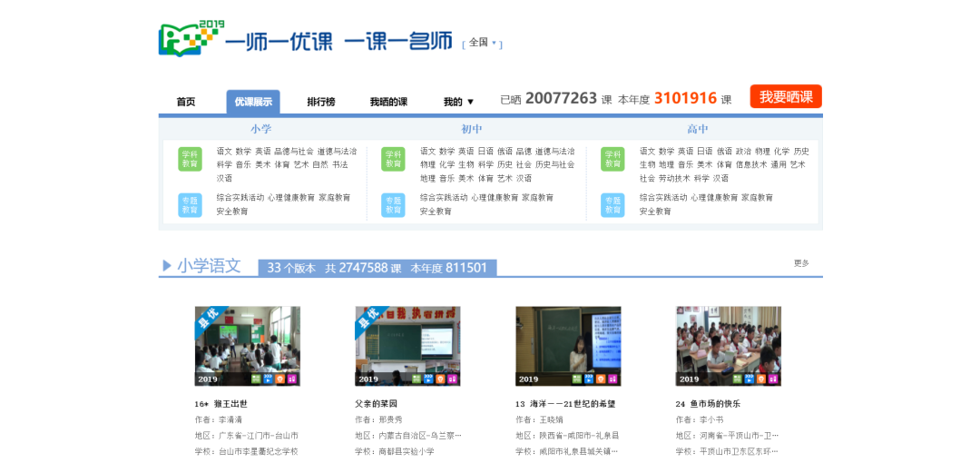980x463 pixels.
Task: Select 书法 under 小学 subjects
Action: (x=340, y=164)
